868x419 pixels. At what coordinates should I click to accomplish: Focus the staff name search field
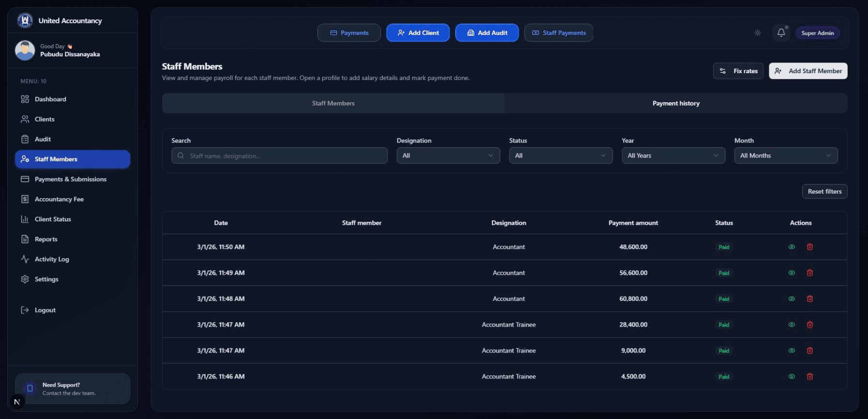point(279,155)
